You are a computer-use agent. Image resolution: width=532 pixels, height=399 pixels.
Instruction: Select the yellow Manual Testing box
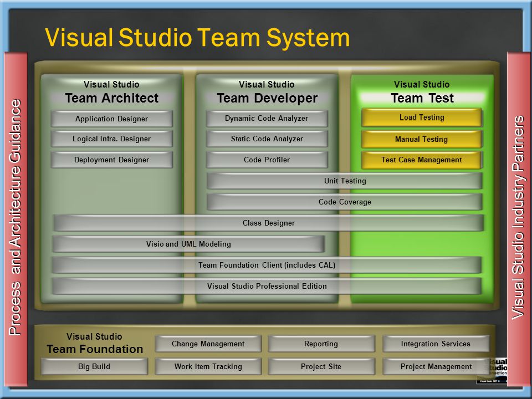coord(422,139)
